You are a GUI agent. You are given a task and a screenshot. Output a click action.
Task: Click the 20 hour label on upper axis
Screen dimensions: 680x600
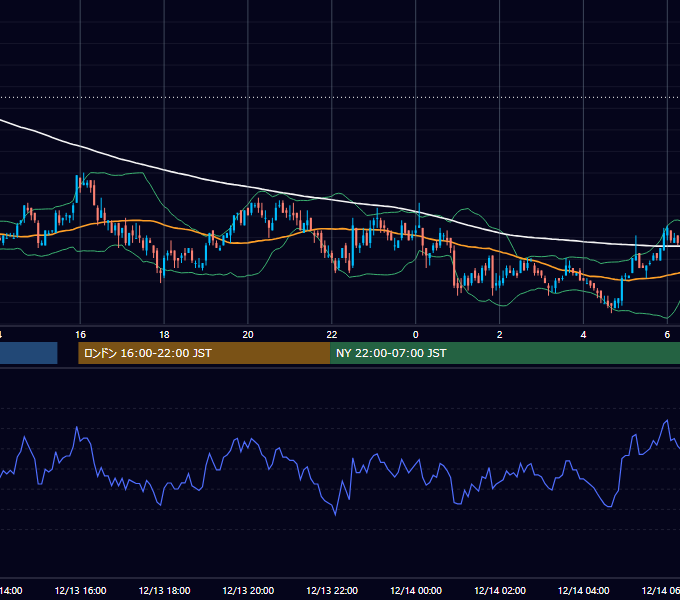248,335
